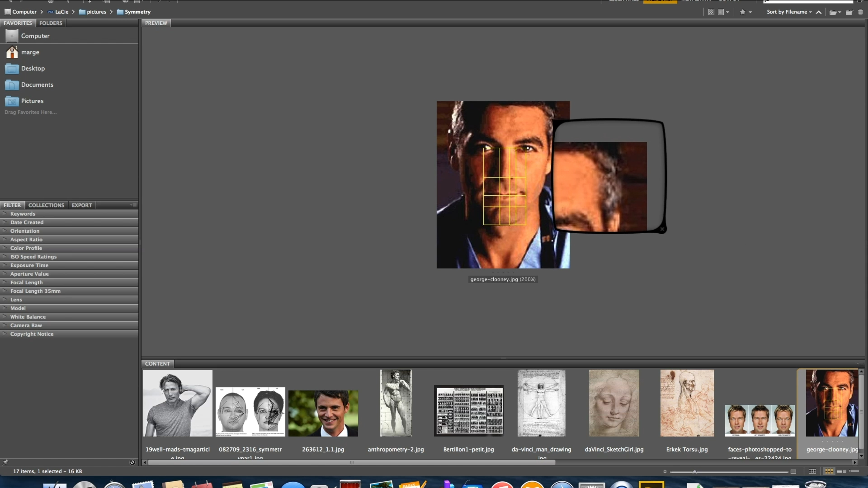The height and width of the screenshot is (488, 868).
Task: Click the thumbnail quality options icon
Action: tap(723, 12)
